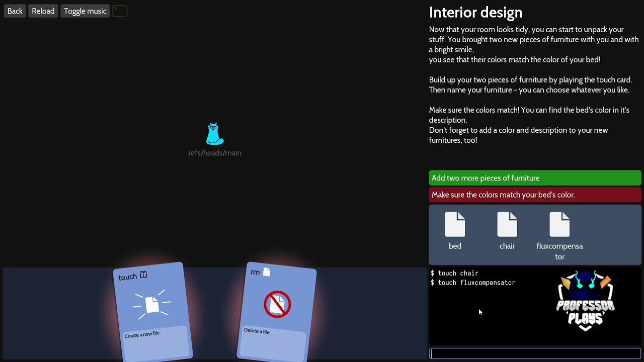644x362 pixels.
Task: Click the 'Interior design' heading
Action: click(x=475, y=12)
